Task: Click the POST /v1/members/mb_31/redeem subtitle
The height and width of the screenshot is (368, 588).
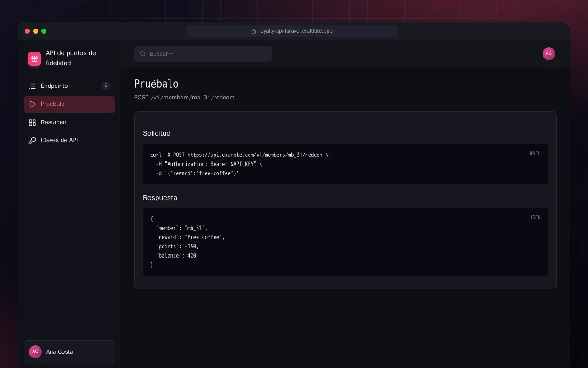Action: pos(184,98)
